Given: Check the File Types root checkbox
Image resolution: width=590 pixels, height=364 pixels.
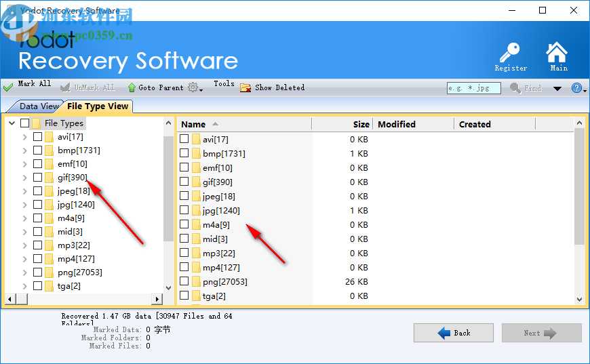Looking at the screenshot, I should pyautogui.click(x=25, y=123).
